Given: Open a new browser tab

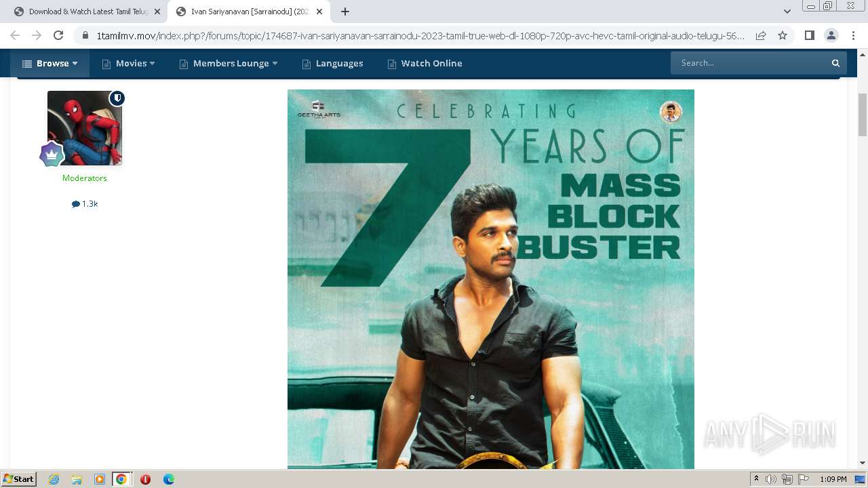Looking at the screenshot, I should (x=345, y=12).
